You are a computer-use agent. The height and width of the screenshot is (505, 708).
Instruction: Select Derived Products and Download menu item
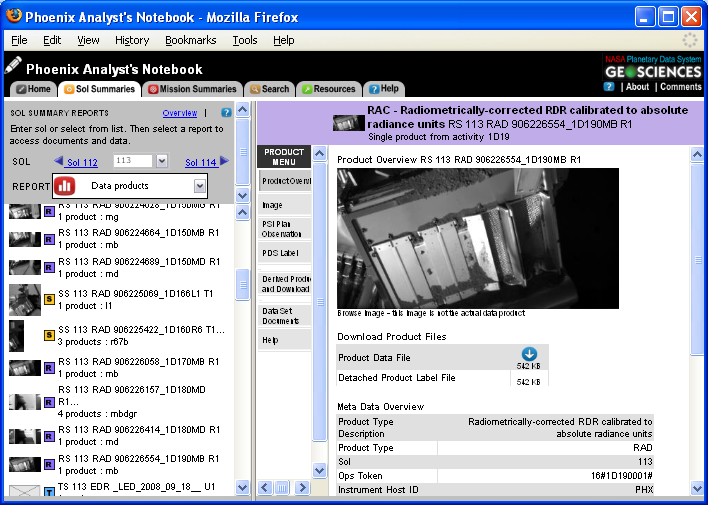point(285,284)
